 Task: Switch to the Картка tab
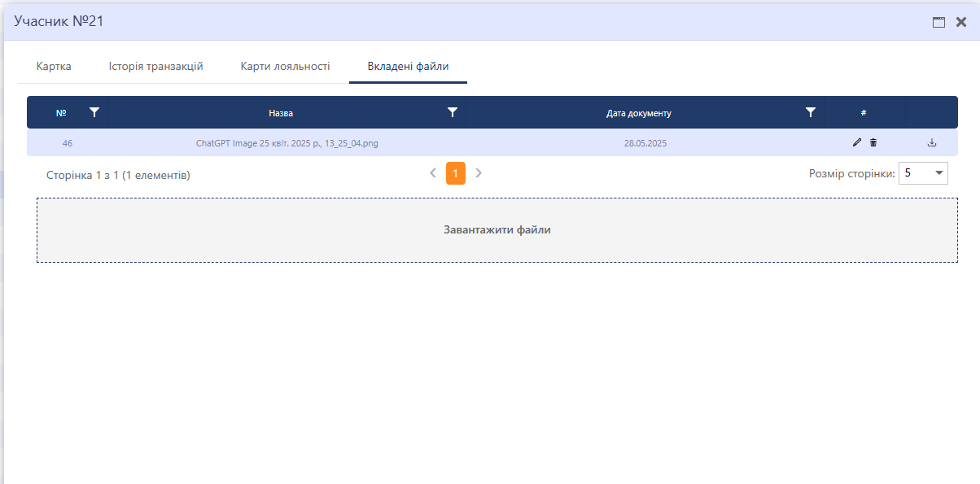[x=54, y=67]
